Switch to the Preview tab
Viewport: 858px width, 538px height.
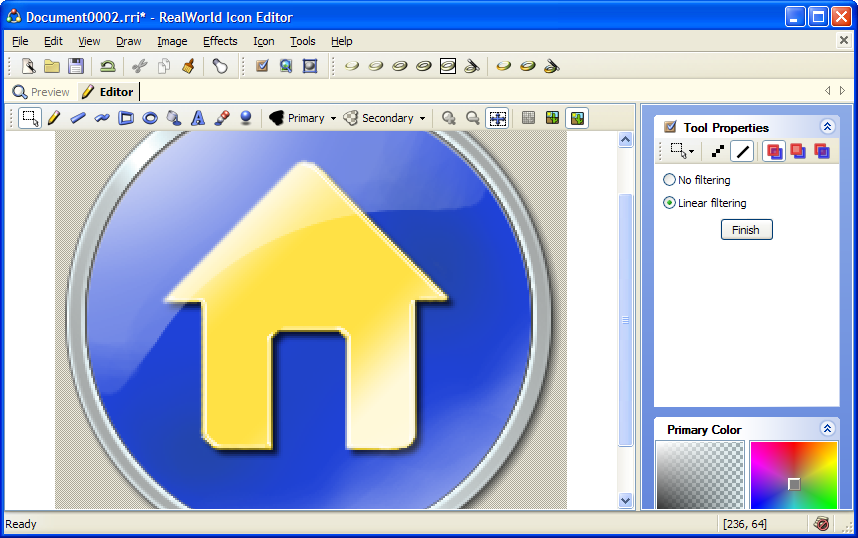click(41, 92)
